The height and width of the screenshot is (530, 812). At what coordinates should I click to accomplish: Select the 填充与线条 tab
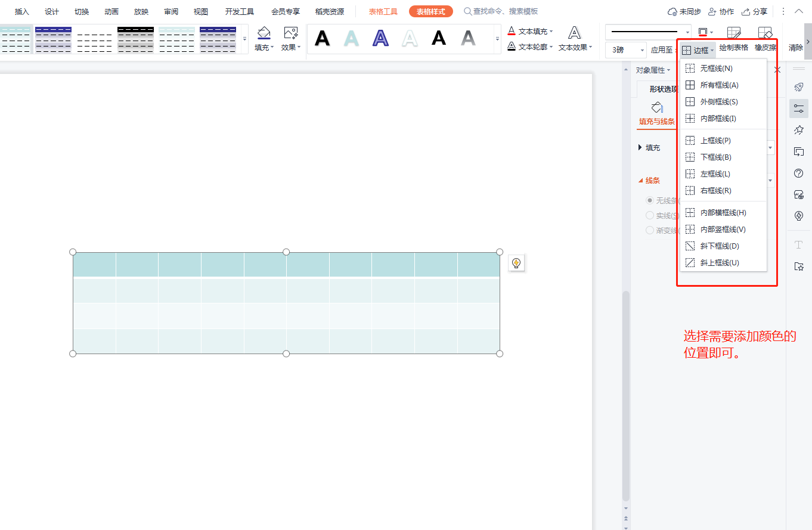(656, 114)
